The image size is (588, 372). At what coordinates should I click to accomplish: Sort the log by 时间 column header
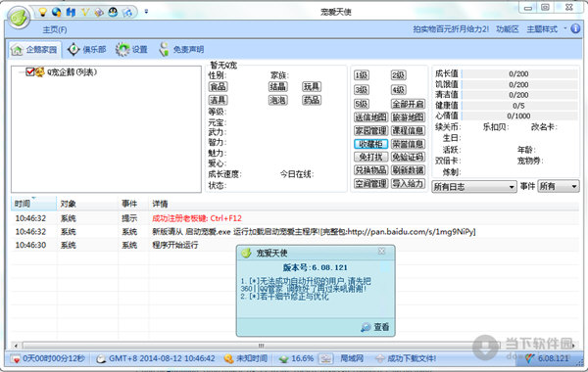pos(33,204)
